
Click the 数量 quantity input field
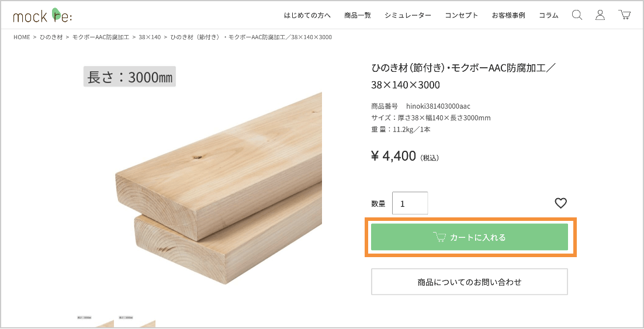(410, 203)
